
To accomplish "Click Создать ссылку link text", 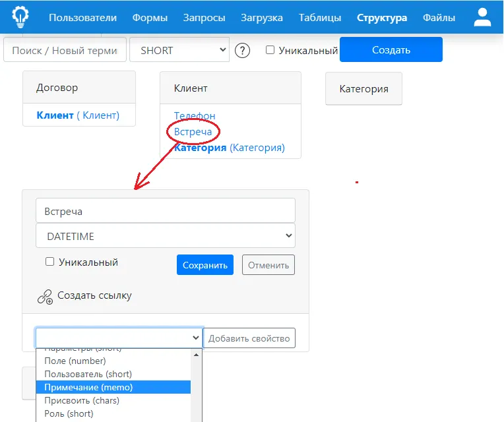I will (94, 295).
